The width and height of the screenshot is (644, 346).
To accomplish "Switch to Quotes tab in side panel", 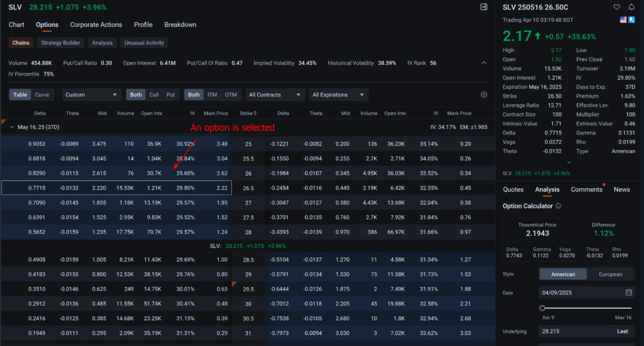I will 513,189.
